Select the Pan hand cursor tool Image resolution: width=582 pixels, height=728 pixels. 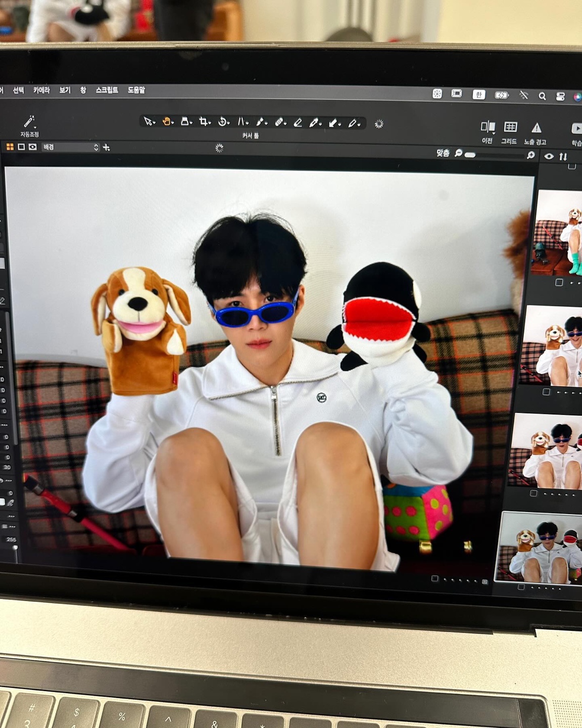167,121
